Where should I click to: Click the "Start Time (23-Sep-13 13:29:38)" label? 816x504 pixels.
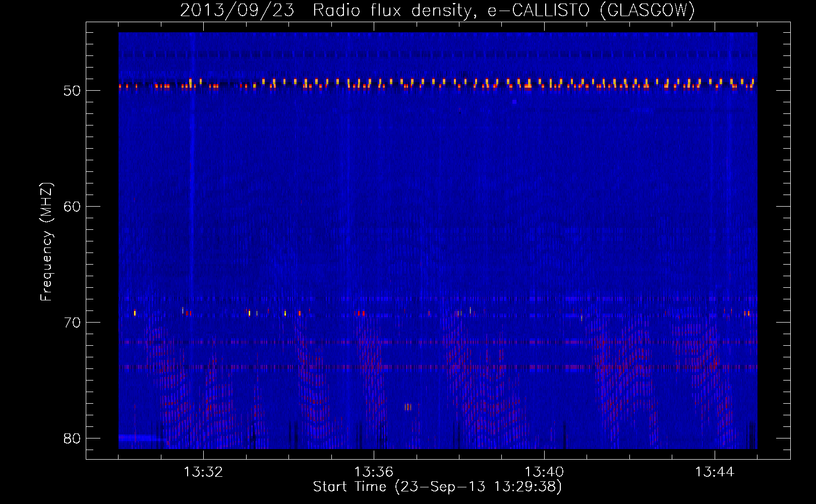(x=437, y=487)
